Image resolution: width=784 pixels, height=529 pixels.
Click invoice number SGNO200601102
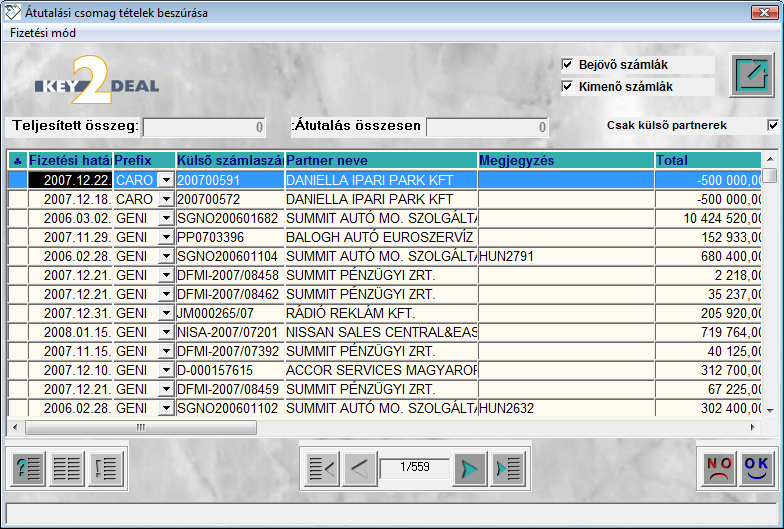pos(230,408)
